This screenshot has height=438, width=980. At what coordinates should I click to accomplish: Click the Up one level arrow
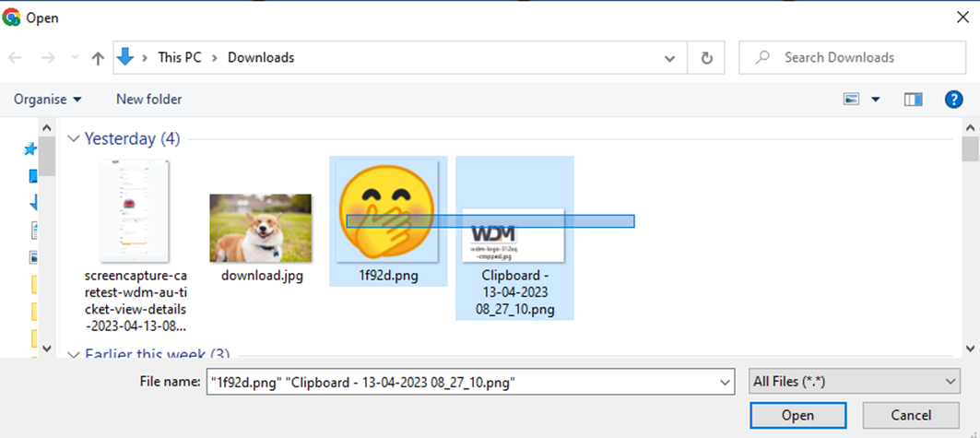tap(98, 58)
